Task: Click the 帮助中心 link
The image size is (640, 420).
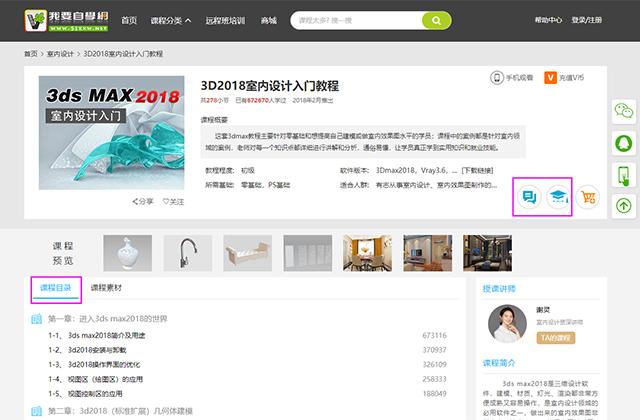Action: (x=548, y=20)
